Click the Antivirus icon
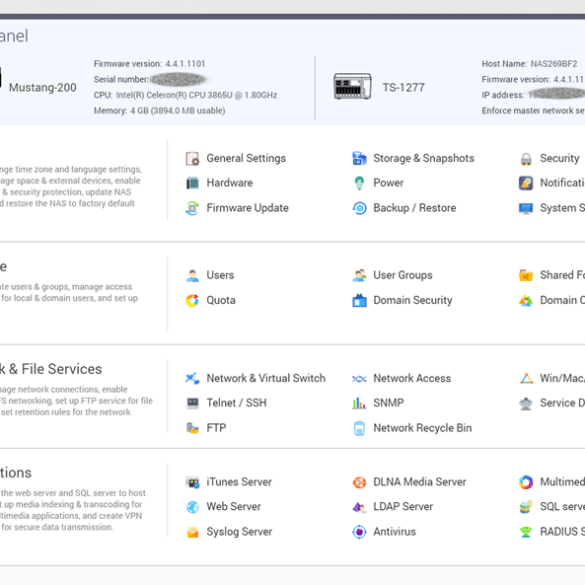The image size is (585, 585). (359, 532)
